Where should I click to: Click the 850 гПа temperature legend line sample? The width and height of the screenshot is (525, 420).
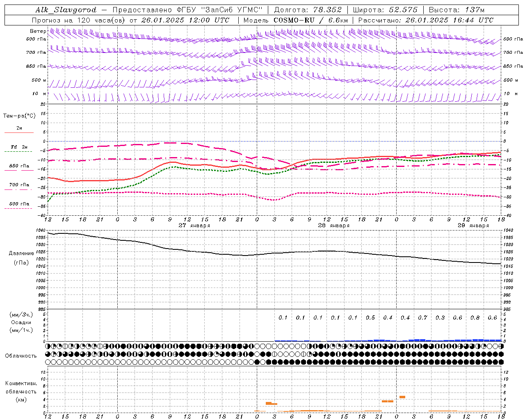pos(19,170)
